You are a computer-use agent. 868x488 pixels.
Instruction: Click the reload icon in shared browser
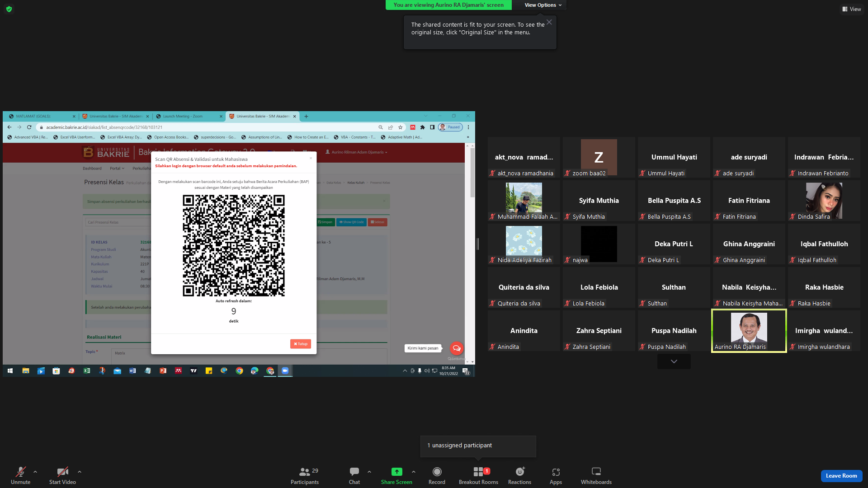pyautogui.click(x=29, y=127)
